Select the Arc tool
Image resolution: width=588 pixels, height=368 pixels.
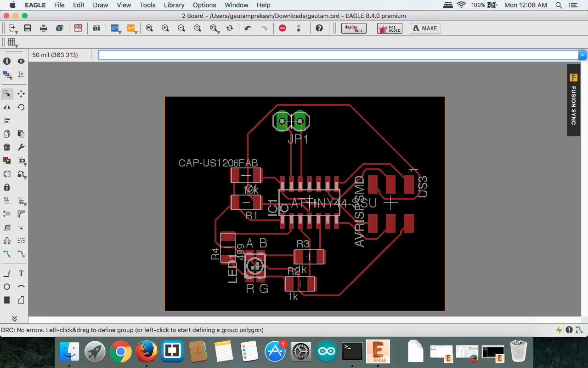[x=21, y=287]
